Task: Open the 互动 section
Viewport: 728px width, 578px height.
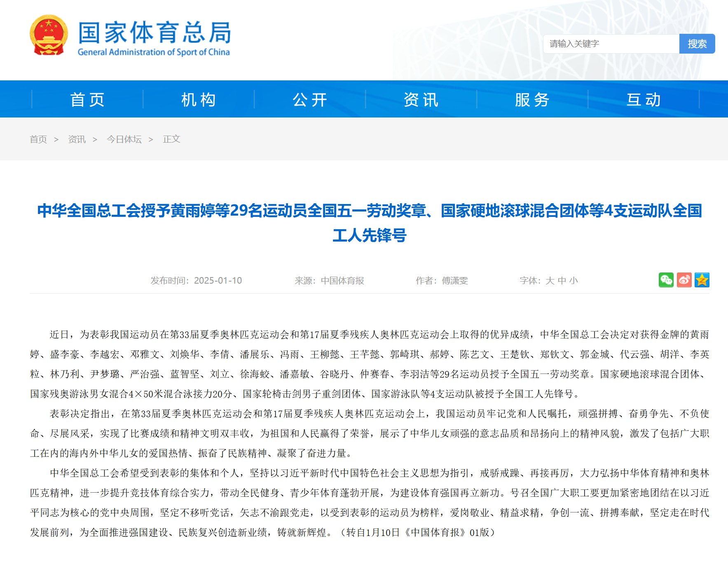Action: click(643, 99)
